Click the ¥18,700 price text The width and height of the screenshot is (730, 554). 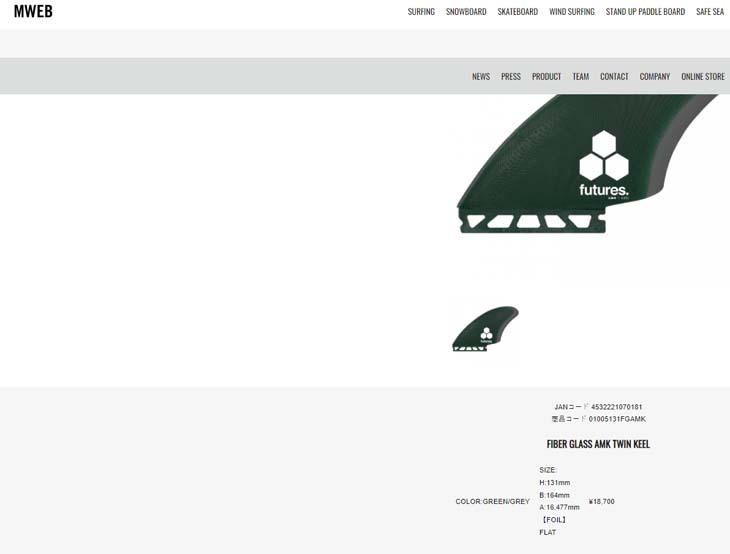(601, 502)
